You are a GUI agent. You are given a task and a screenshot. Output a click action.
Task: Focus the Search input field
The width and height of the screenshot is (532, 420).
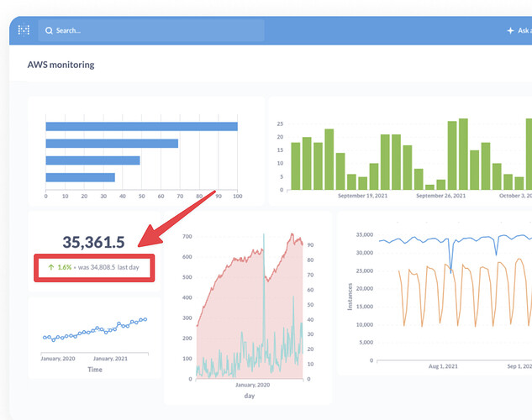tap(151, 30)
